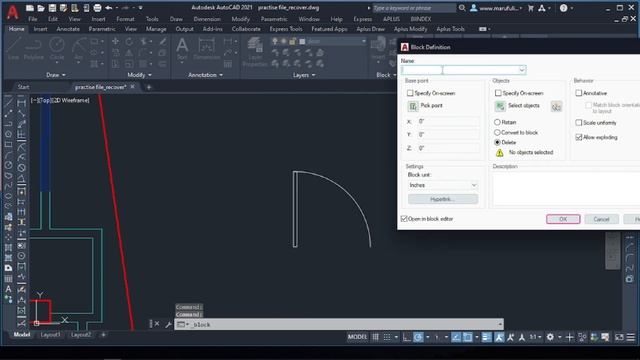
Task: Click the Plot printer quick-access icon
Action: [97, 8]
